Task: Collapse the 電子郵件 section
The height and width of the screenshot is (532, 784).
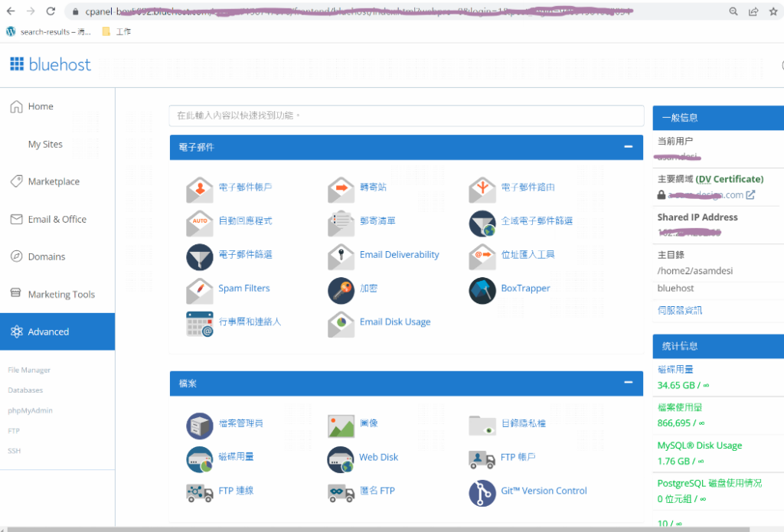Action: point(628,147)
